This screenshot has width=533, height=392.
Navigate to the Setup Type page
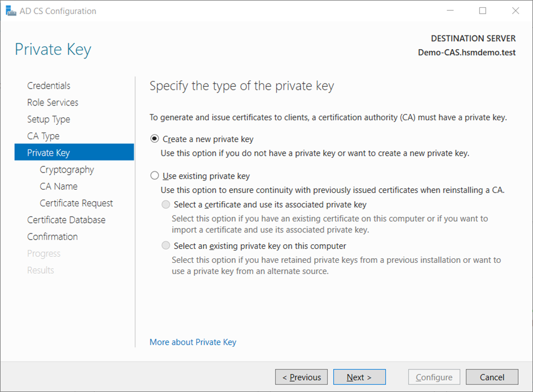49,120
